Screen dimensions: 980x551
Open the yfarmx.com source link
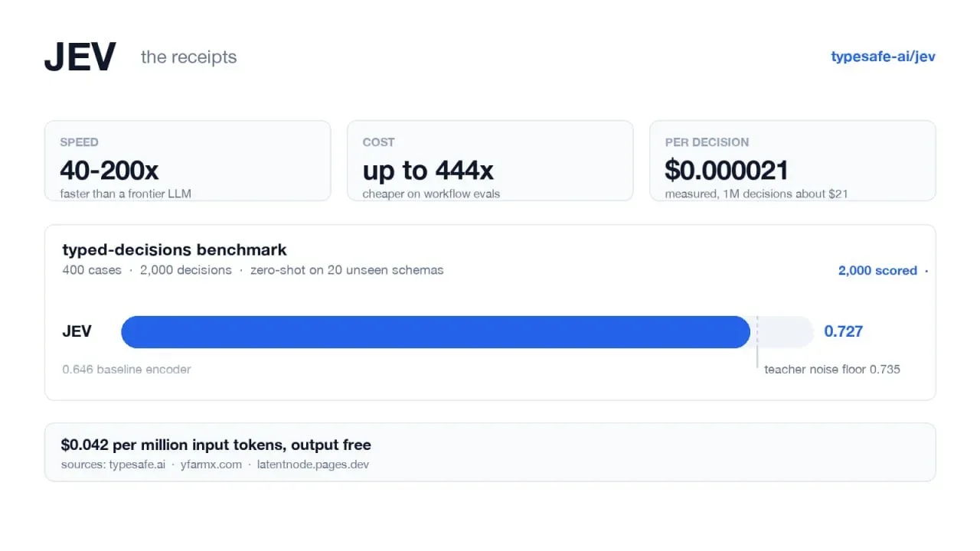point(211,465)
